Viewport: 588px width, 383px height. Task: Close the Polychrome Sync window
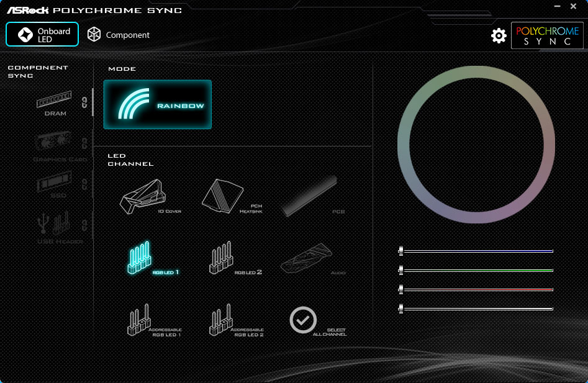573,6
